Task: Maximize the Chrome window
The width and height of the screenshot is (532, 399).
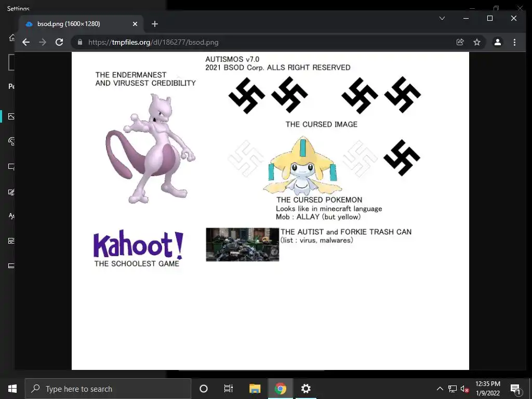Action: click(490, 18)
